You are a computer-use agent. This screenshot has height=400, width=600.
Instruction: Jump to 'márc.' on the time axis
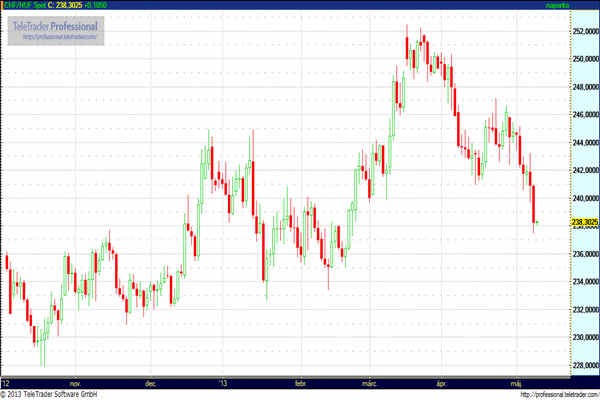coord(369,382)
